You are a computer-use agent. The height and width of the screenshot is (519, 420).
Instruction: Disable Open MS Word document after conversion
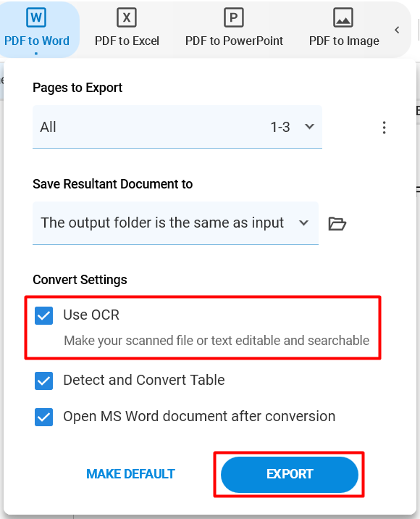coord(43,417)
